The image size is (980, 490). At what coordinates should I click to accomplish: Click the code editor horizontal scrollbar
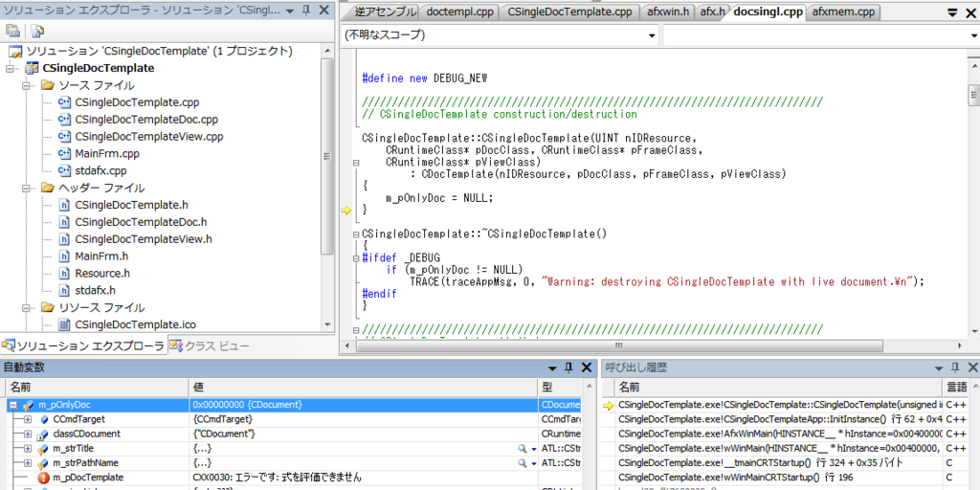point(619,345)
